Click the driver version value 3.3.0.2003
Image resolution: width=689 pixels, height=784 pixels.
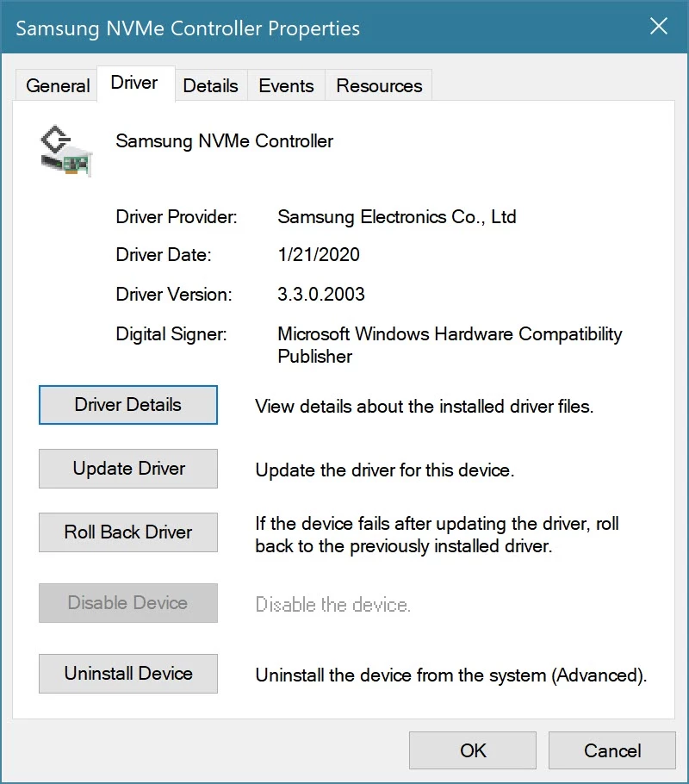click(321, 294)
